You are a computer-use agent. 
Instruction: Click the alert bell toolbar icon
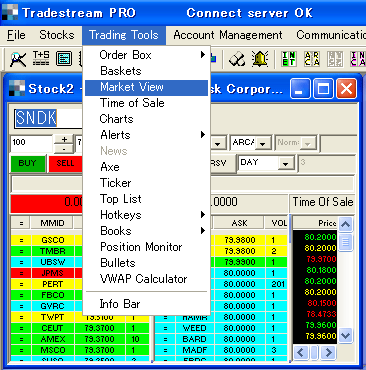click(260, 59)
